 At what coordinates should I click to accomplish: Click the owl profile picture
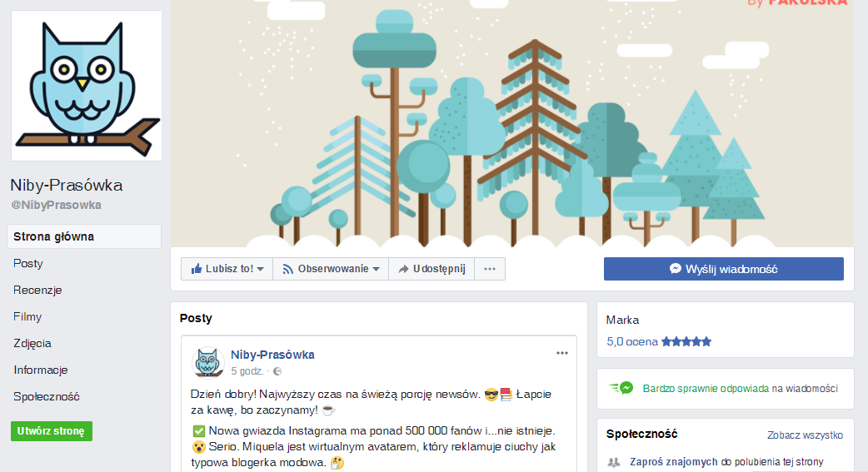(87, 86)
